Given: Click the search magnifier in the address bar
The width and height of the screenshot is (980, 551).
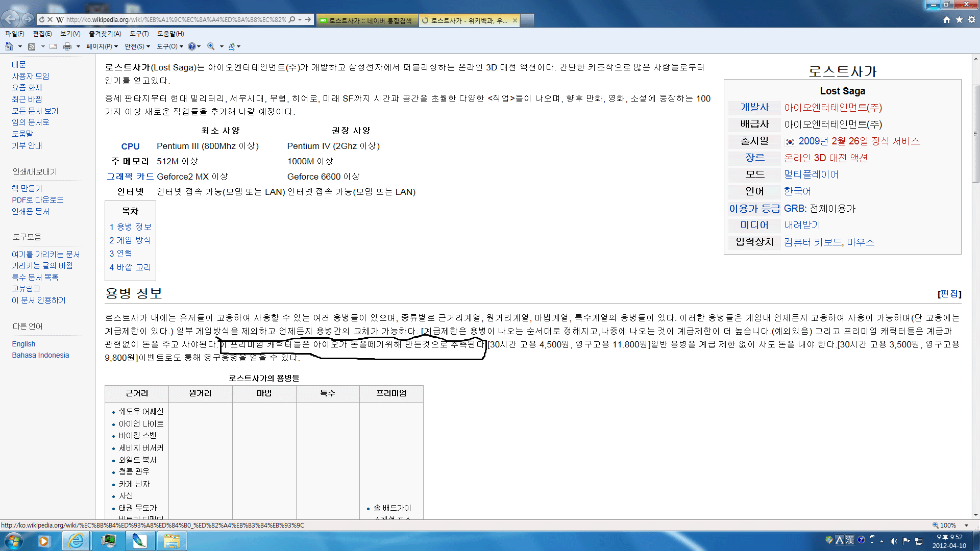Looking at the screenshot, I should (x=292, y=19).
